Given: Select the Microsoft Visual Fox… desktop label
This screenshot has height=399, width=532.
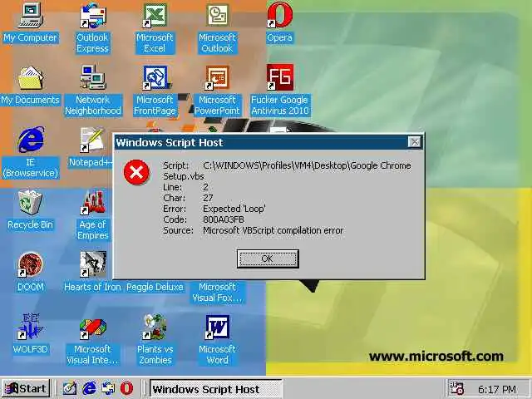Looking at the screenshot, I should pyautogui.click(x=217, y=292).
